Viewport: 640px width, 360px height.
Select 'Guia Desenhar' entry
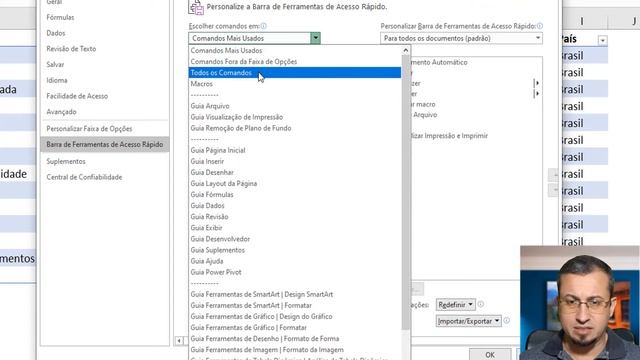[x=295, y=172]
